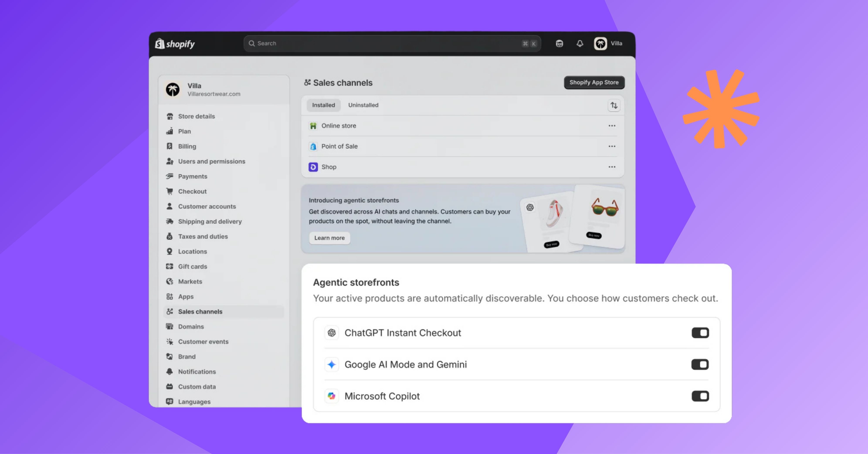Open the notifications bell icon
Screen dimensions: 868x454
(580, 43)
